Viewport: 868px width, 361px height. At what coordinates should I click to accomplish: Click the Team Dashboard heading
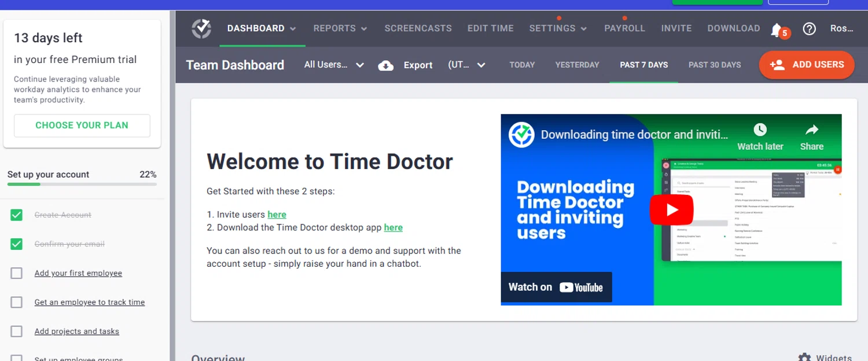coord(235,65)
